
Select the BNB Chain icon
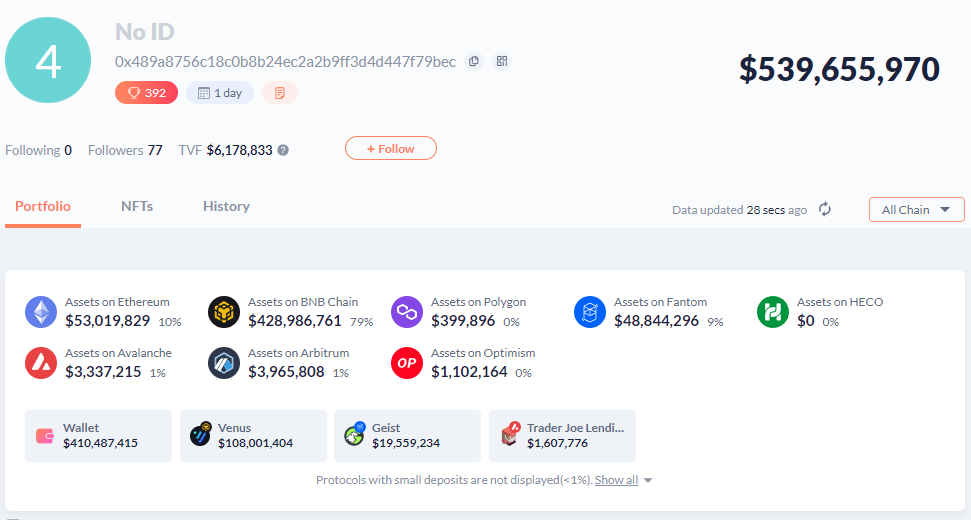pyautogui.click(x=224, y=311)
